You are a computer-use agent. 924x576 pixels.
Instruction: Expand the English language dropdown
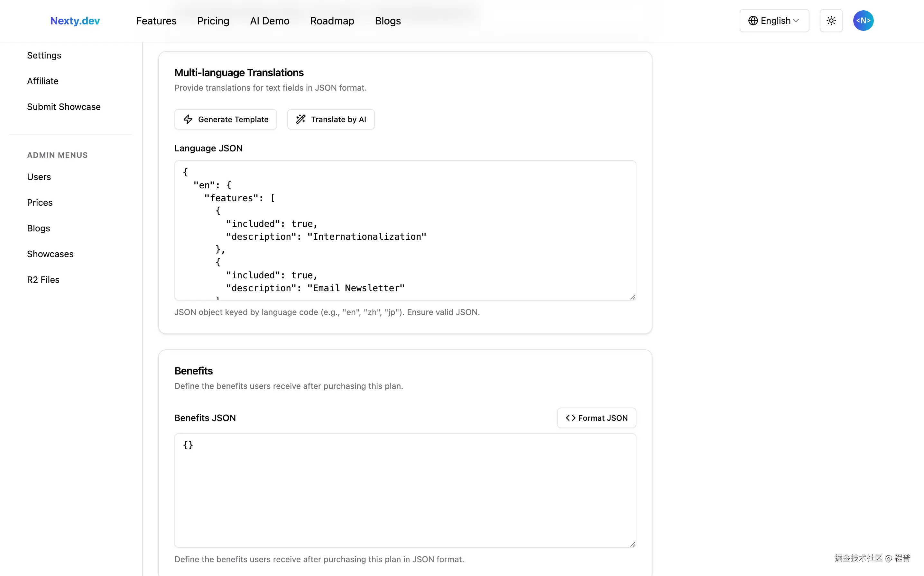coord(774,21)
